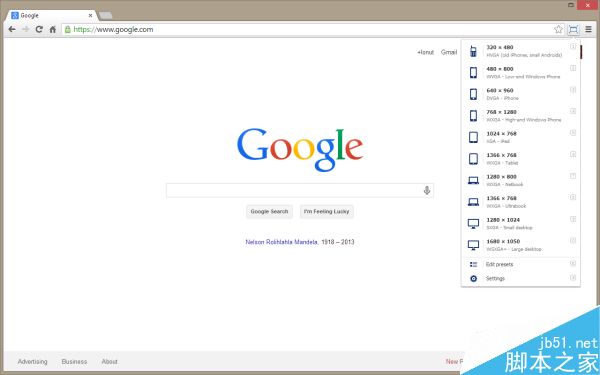Go back with the browser back arrow
This screenshot has width=600, height=375.
(x=12, y=29)
